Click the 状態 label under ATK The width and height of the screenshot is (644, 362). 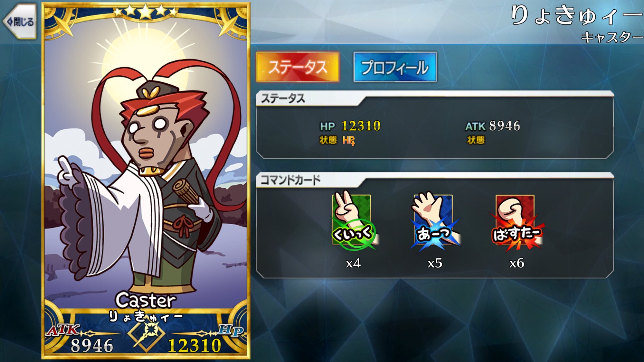tap(476, 140)
